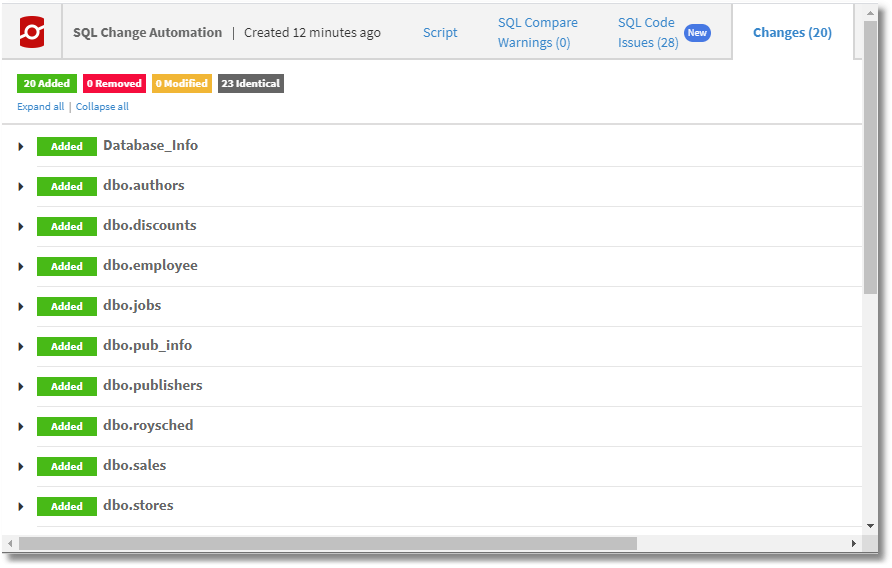The height and width of the screenshot is (568, 892).
Task: Toggle the 0 Modified filter badge
Action: (x=181, y=84)
